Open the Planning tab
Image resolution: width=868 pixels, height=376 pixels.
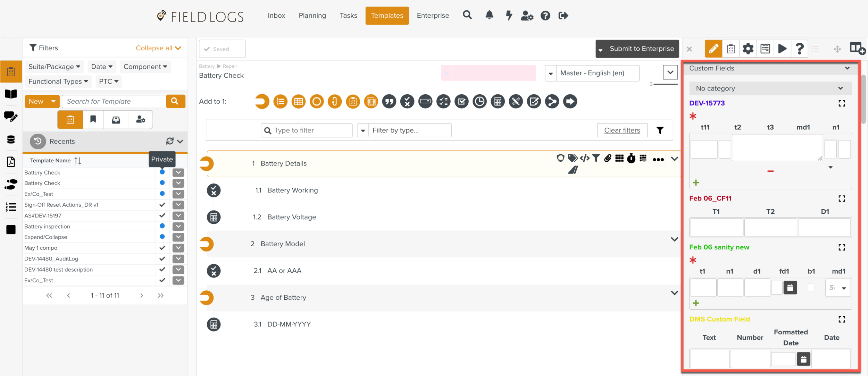pos(312,16)
